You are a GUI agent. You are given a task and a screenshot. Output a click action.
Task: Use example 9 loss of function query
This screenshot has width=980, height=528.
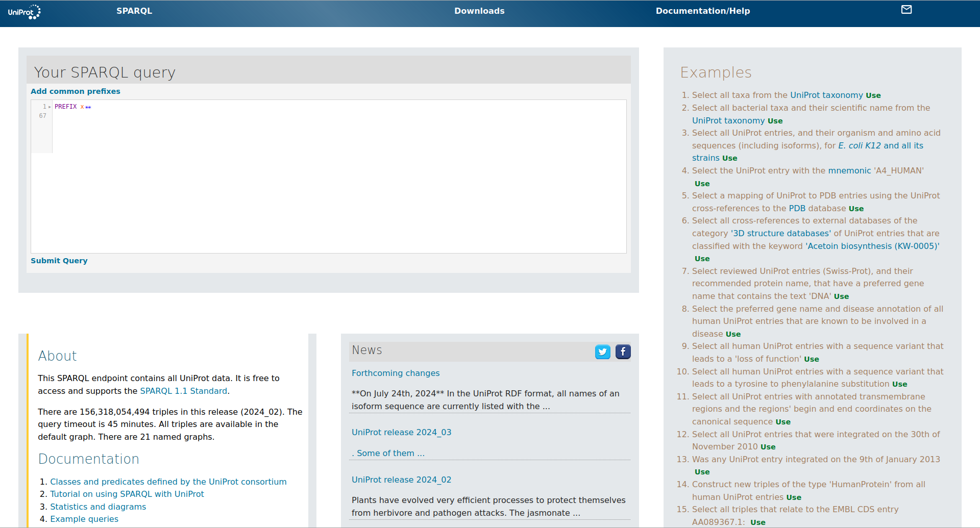[812, 359]
